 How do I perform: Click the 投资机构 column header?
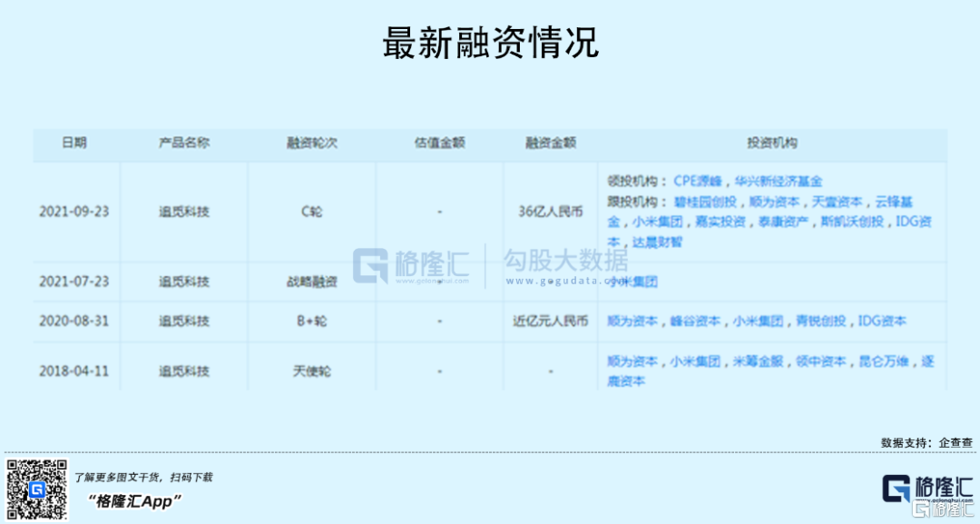click(772, 143)
